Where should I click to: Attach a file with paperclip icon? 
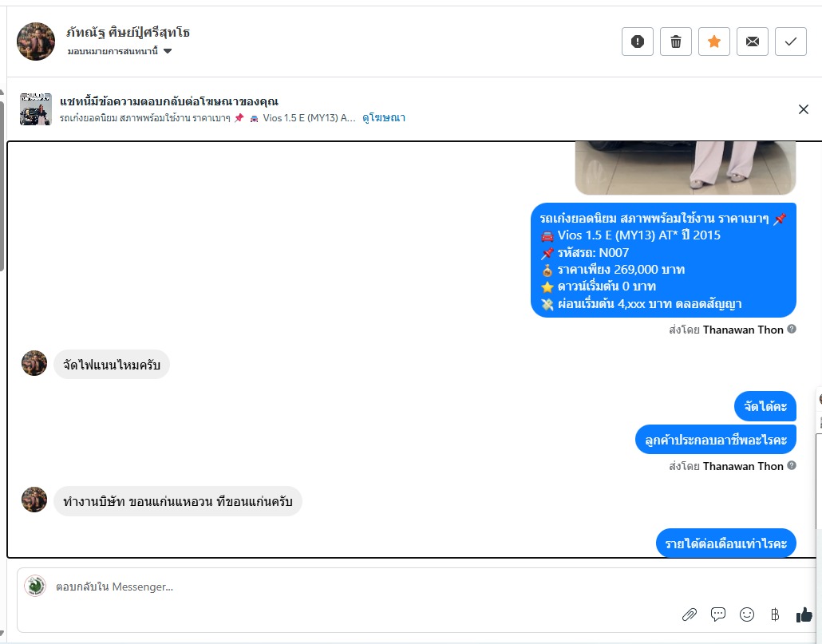click(690, 614)
